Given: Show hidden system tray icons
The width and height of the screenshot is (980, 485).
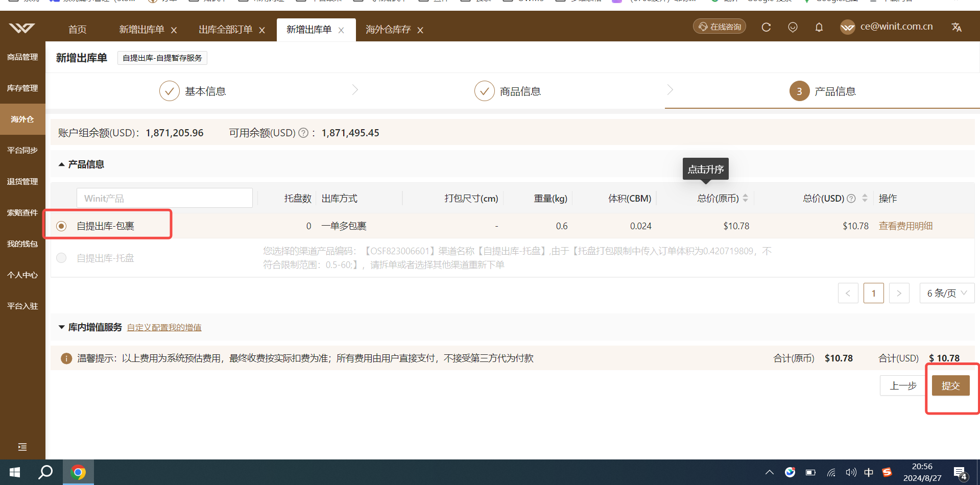Looking at the screenshot, I should (x=770, y=472).
